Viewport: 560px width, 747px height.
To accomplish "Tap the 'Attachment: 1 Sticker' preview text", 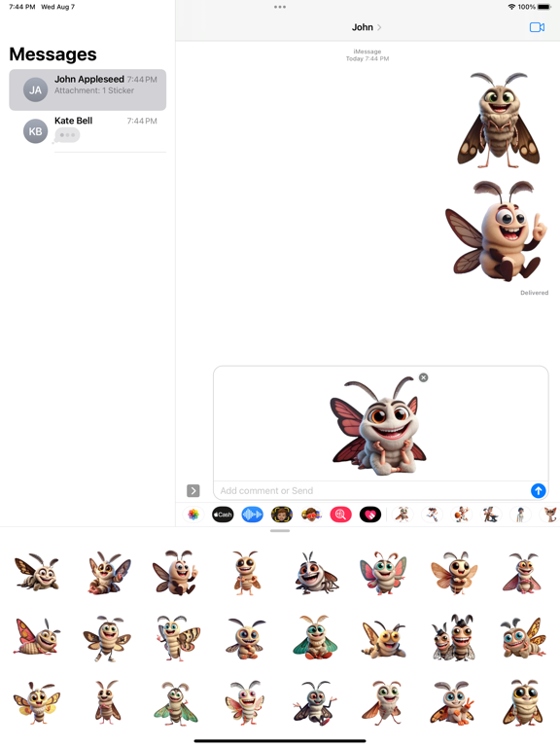I will [x=93, y=90].
